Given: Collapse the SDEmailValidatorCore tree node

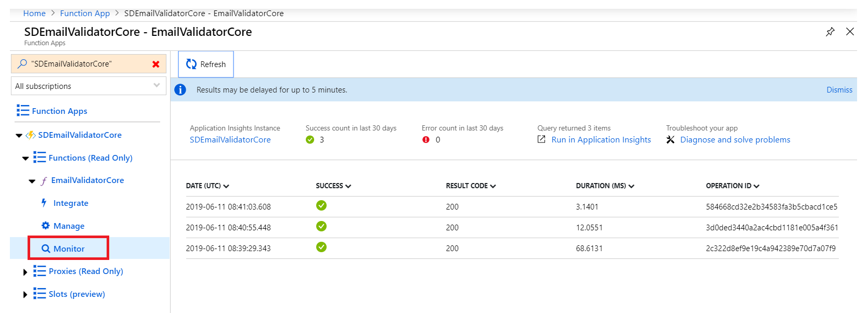Looking at the screenshot, I should (19, 136).
